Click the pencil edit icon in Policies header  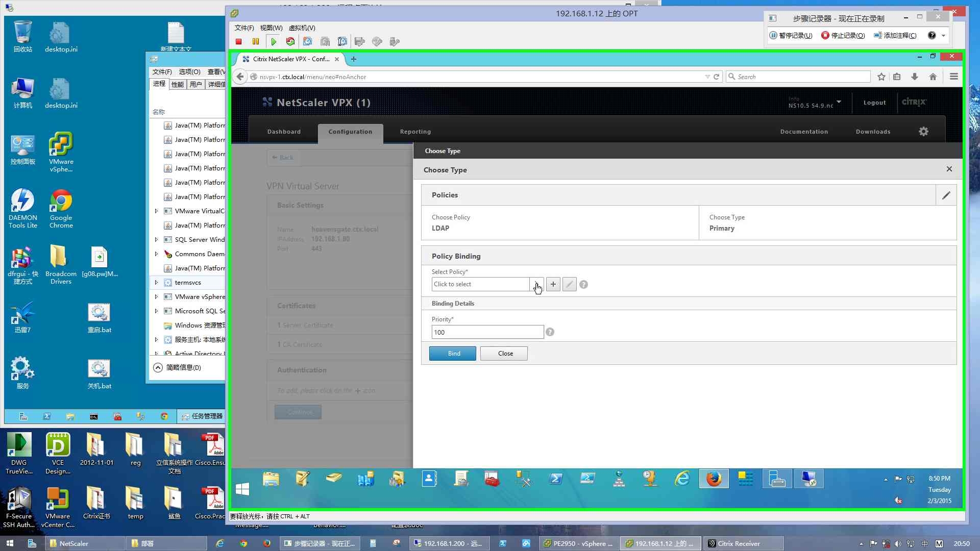pos(946,195)
